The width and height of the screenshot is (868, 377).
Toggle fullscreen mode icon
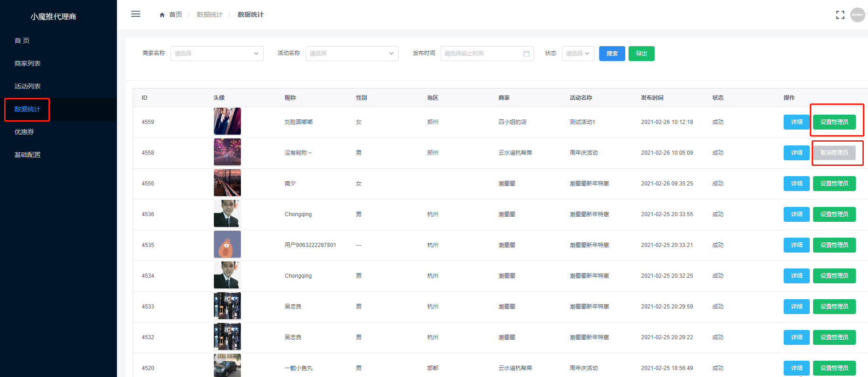click(x=840, y=15)
